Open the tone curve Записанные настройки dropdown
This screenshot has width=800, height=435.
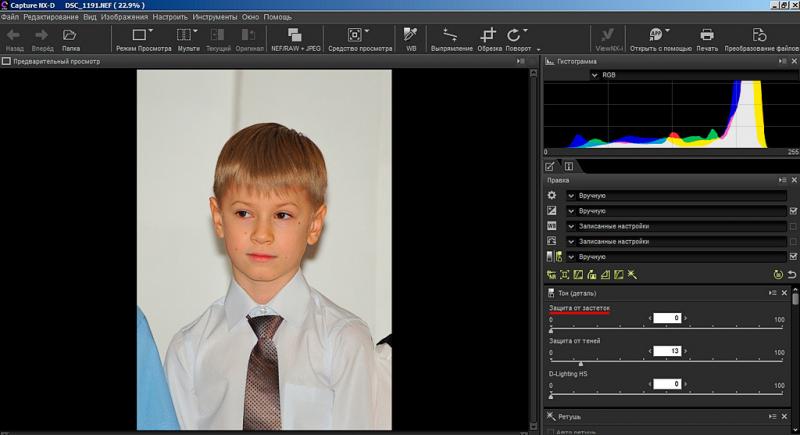point(677,241)
